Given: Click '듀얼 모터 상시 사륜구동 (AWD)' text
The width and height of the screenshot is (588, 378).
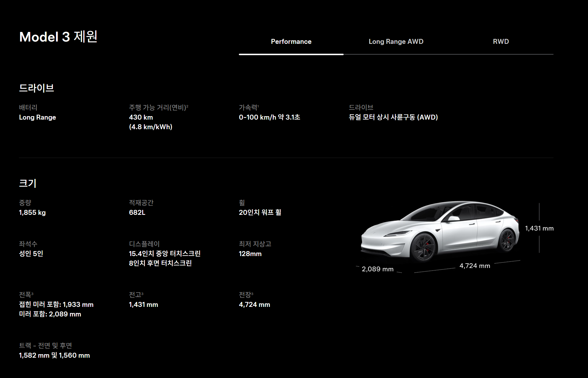Looking at the screenshot, I should tap(393, 117).
